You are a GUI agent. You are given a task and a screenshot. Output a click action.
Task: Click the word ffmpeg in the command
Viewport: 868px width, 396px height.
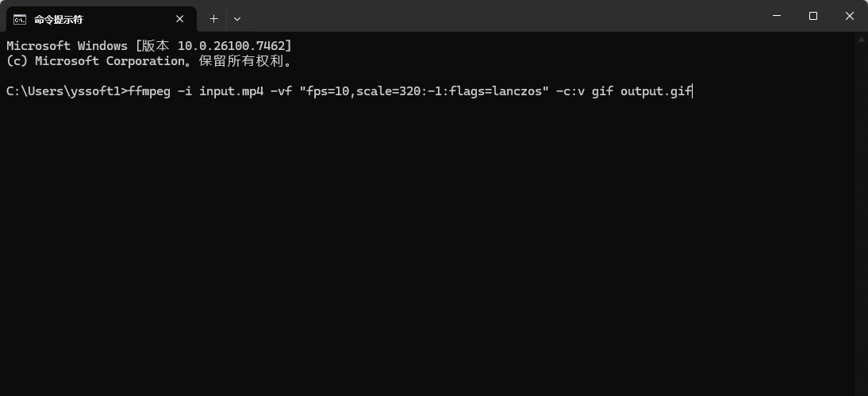[148, 91]
